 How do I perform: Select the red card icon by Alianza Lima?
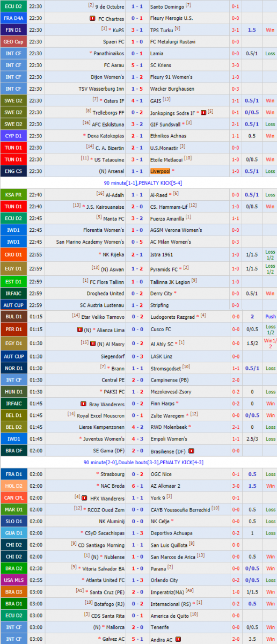pos(80,329)
